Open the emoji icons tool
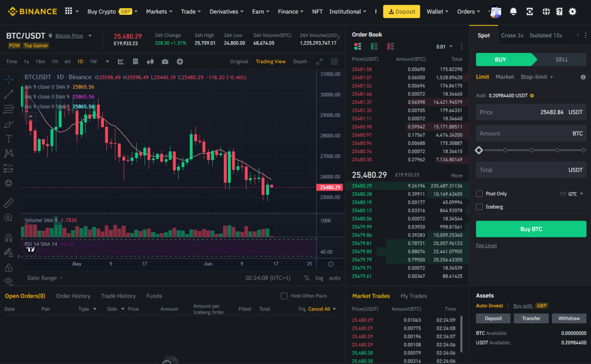 coord(8,183)
